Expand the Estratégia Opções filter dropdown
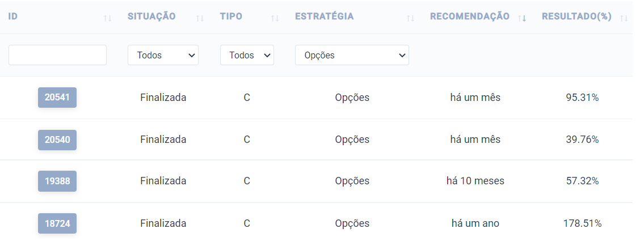Image resolution: width=644 pixels, height=241 pixels. [352, 55]
